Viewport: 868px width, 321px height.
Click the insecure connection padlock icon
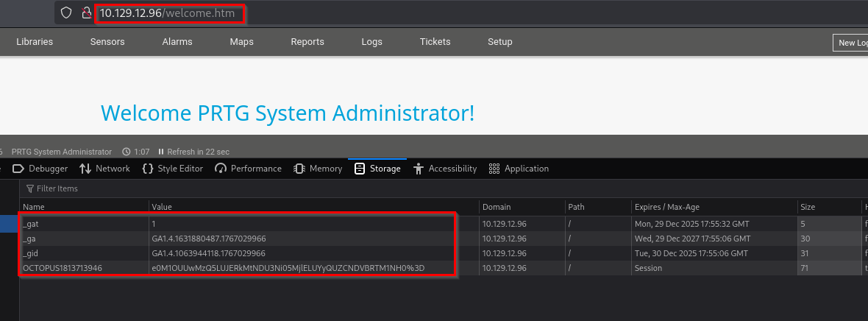coord(86,13)
